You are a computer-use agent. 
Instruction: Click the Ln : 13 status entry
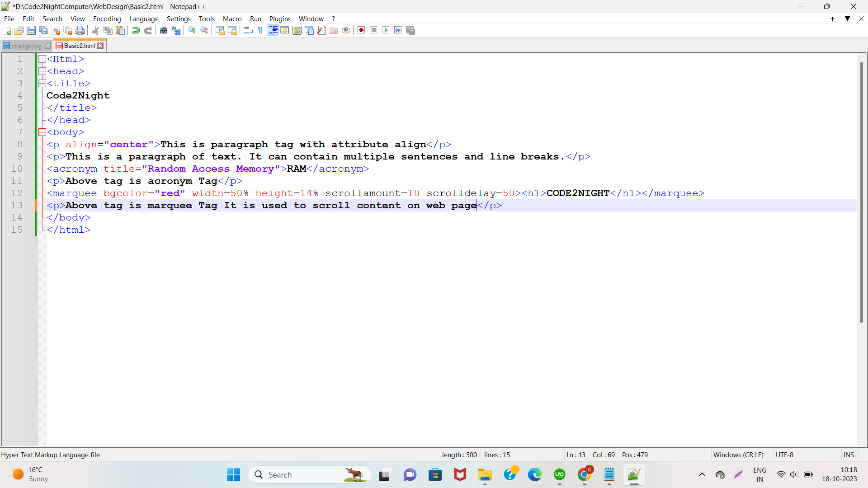click(x=576, y=455)
